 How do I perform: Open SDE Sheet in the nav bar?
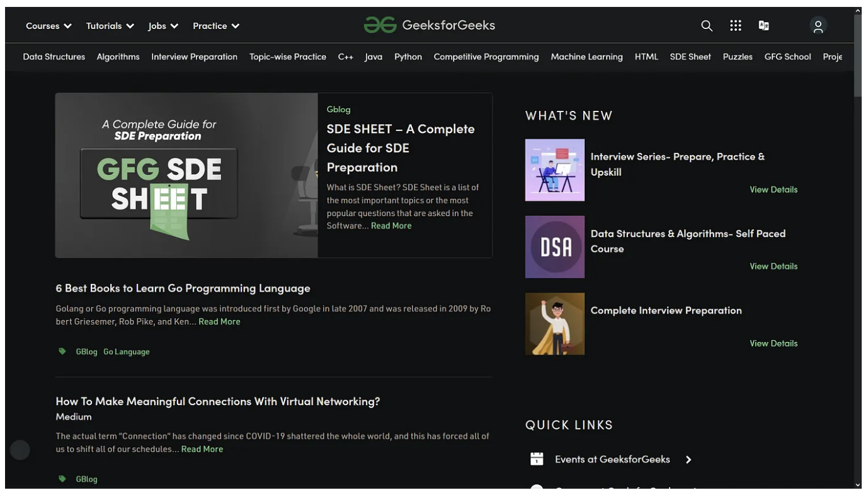pos(690,57)
